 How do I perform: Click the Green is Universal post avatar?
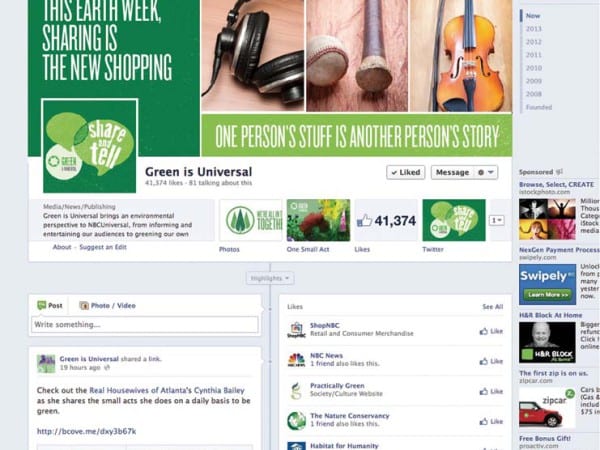46,364
